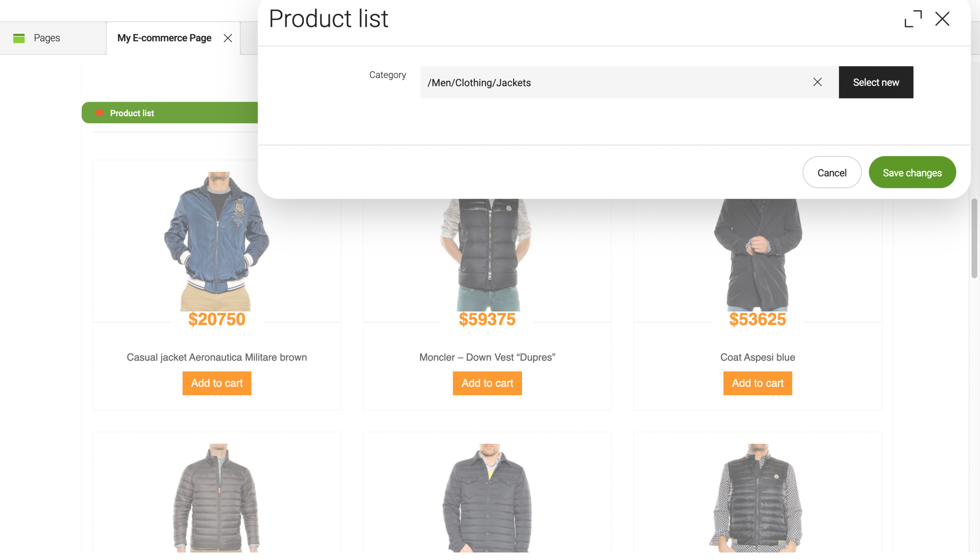Screen dimensions: 980x560
Task: Close the My E-commerce Page tab
Action: point(228,38)
